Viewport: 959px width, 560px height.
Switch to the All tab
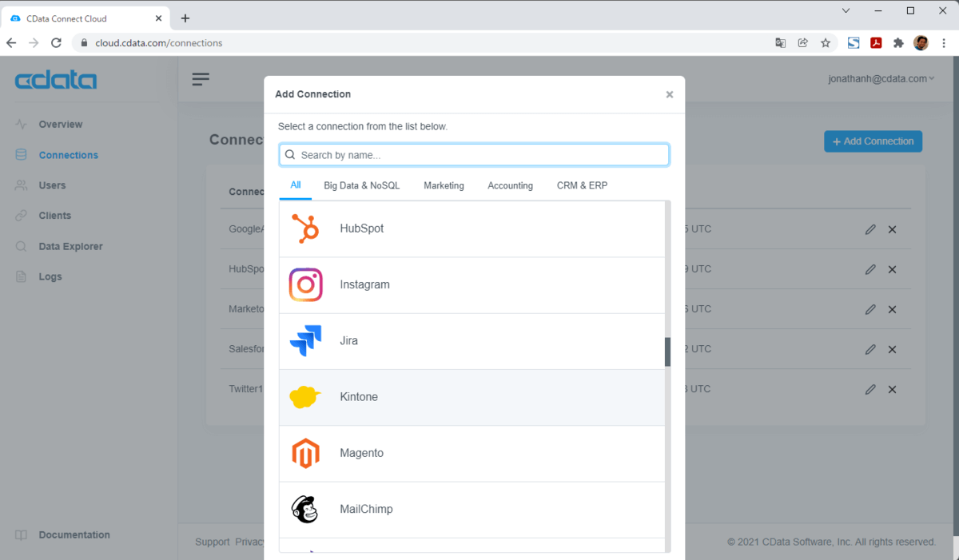coord(296,185)
